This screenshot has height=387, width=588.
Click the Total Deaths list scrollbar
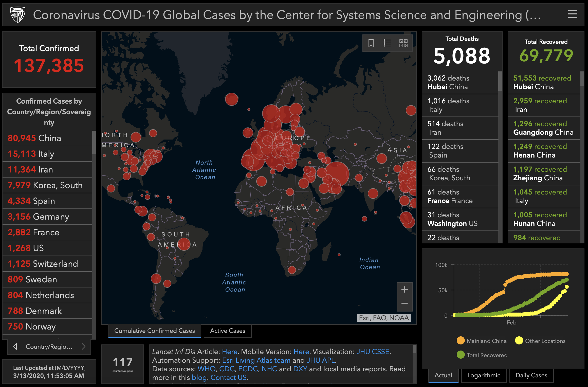click(x=500, y=81)
